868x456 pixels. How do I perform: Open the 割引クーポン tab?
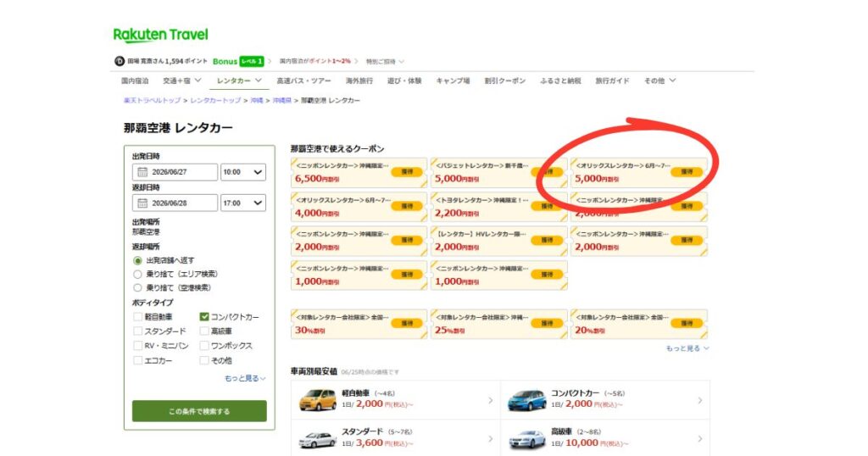[x=505, y=81]
